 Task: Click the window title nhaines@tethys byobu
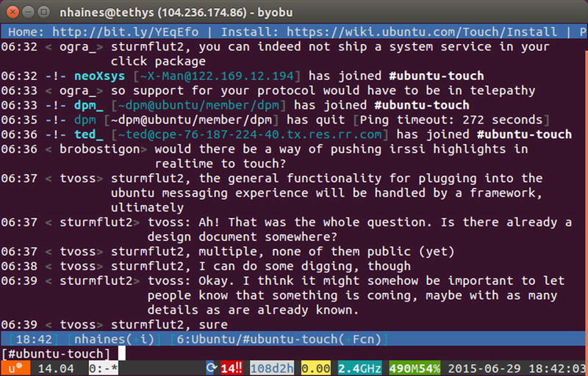[x=176, y=12]
